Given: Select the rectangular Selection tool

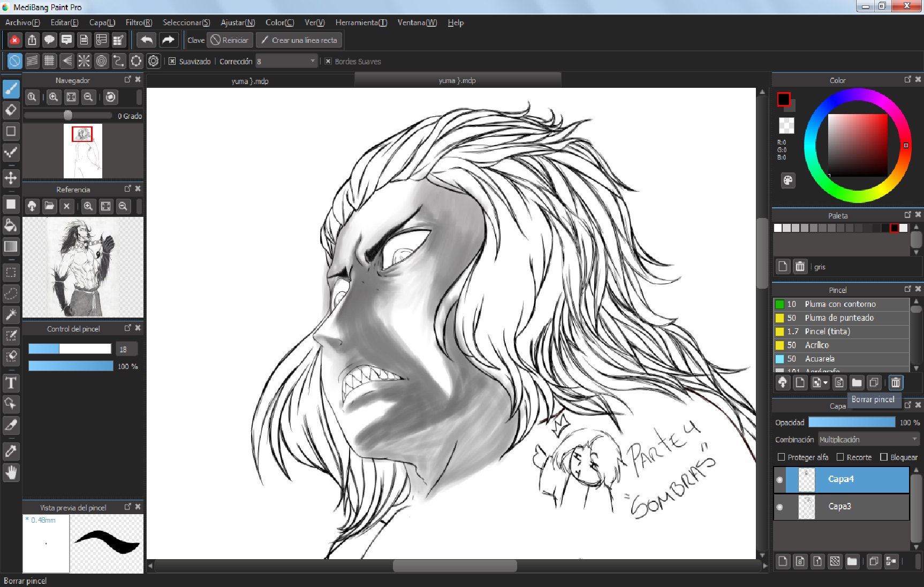Looking at the screenshot, I should click(x=11, y=272).
